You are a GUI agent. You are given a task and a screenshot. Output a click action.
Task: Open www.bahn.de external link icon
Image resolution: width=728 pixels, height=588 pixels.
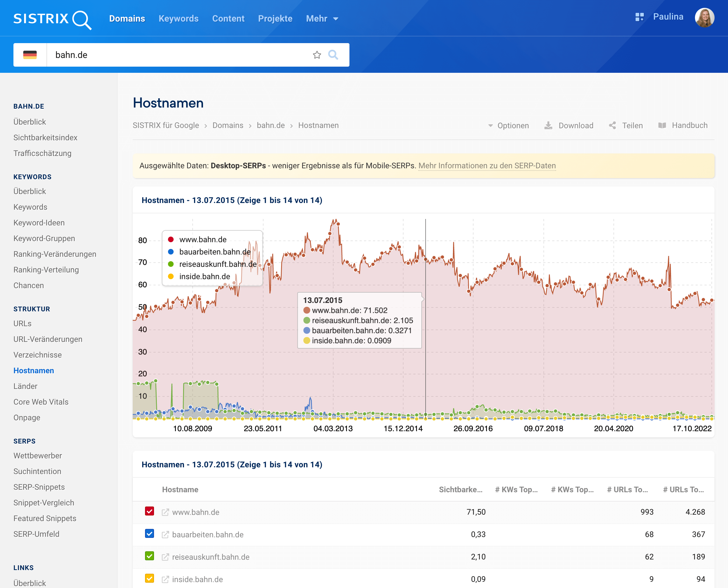click(165, 512)
